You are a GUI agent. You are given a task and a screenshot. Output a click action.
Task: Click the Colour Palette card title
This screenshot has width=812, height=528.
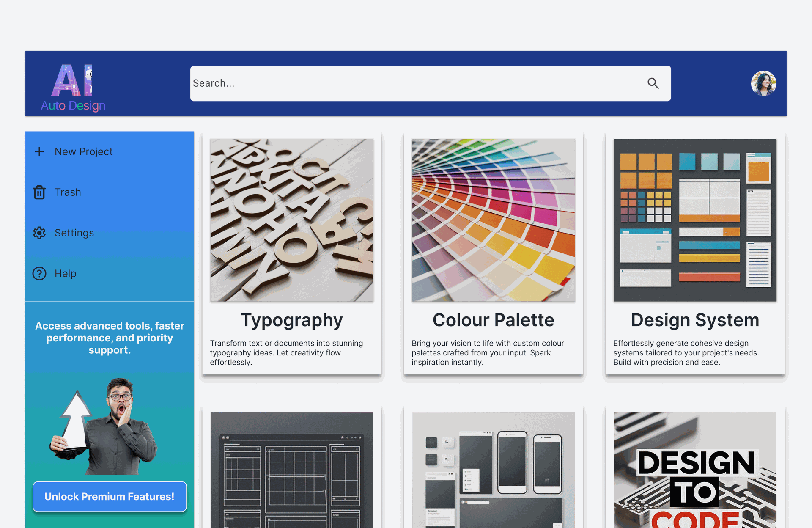(494, 320)
